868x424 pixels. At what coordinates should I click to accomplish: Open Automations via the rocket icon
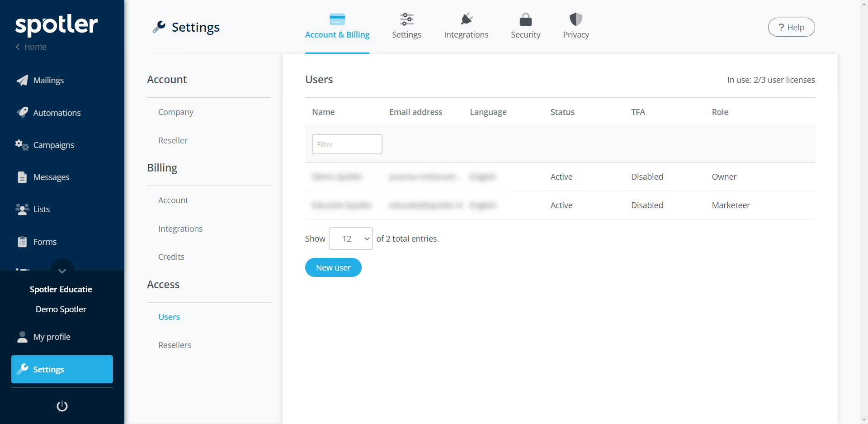(x=22, y=112)
